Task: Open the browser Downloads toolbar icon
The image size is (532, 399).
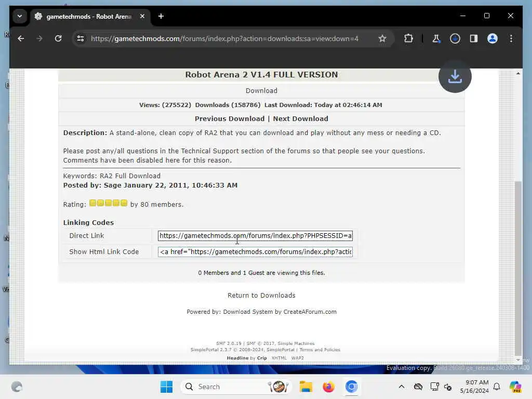Action: 455,38
